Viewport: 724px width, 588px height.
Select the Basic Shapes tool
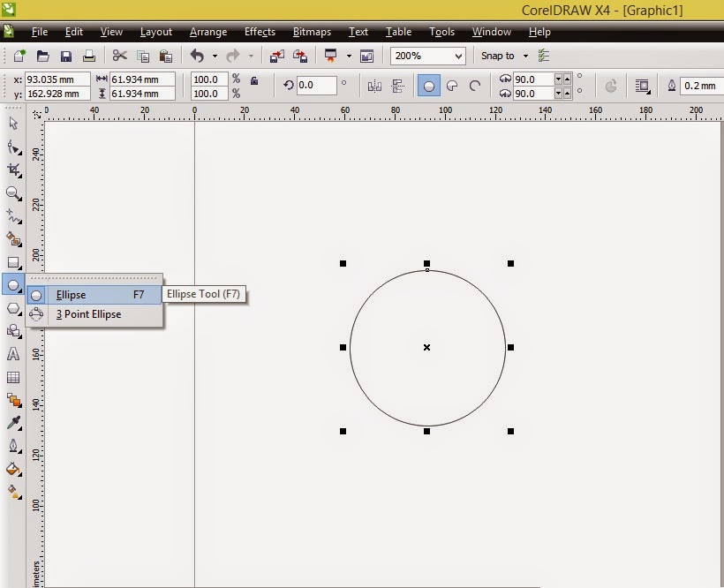pos(14,331)
